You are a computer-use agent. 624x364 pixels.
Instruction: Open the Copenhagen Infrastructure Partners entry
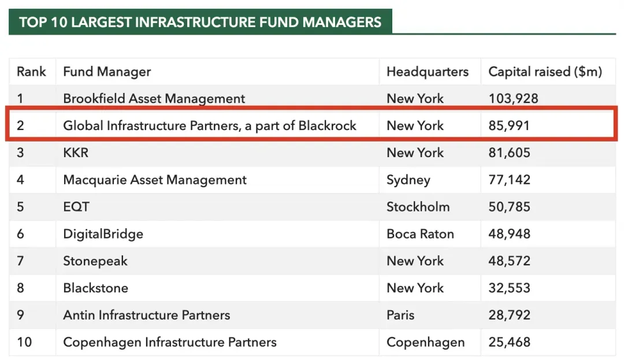[x=169, y=342]
